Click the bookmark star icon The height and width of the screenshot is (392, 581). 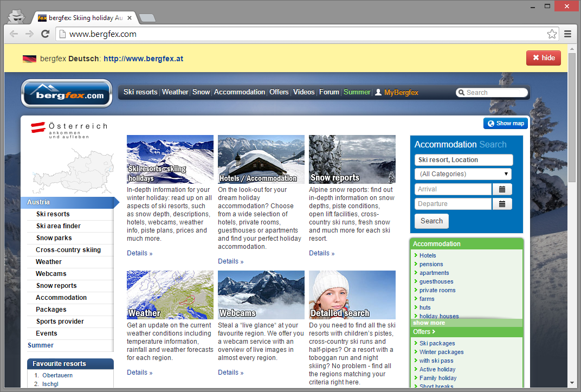click(x=552, y=34)
